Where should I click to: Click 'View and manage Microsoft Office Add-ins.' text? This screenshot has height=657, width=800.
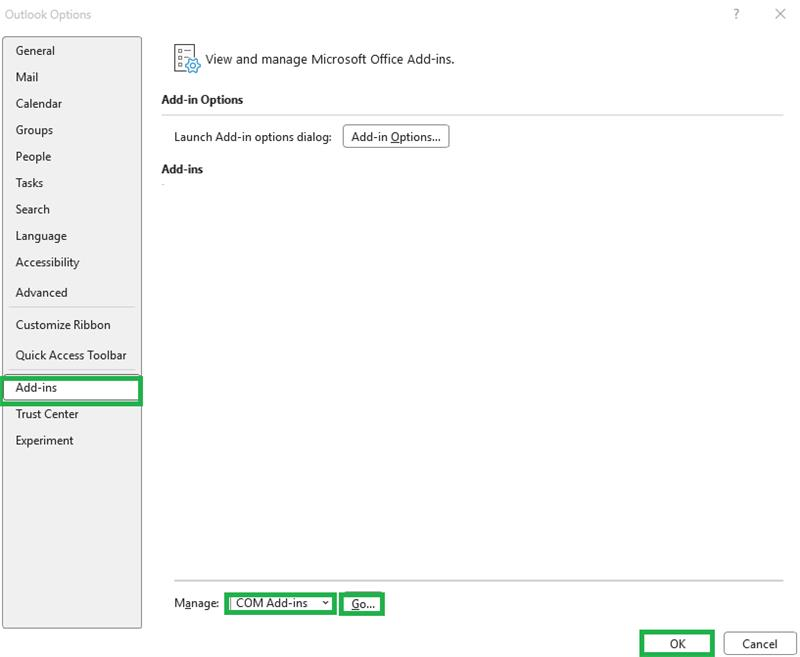330,59
